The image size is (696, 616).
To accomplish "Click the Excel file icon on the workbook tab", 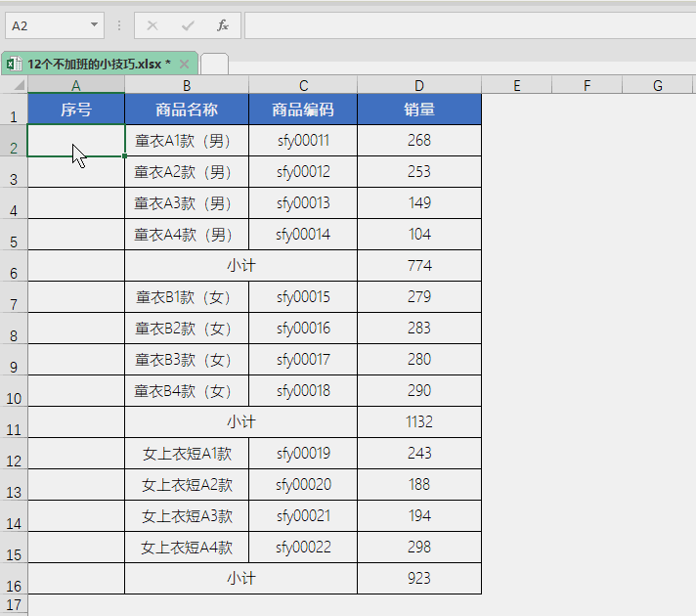I will tap(15, 64).
